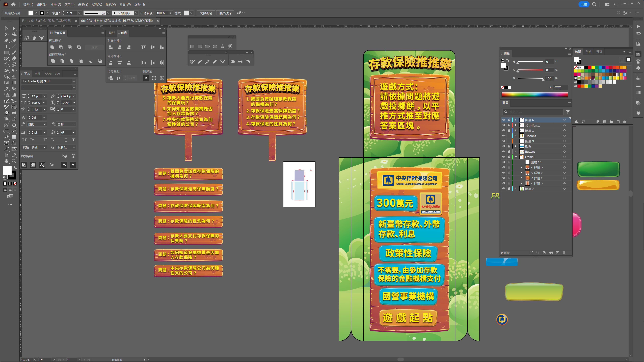This screenshot has height=362, width=644.
Task: Select the Type tool in toolbar
Action: [x=6, y=46]
